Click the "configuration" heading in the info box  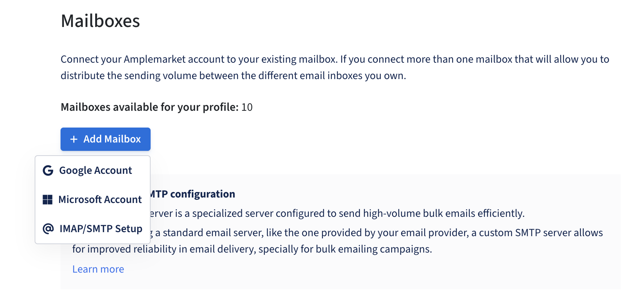tap(202, 194)
